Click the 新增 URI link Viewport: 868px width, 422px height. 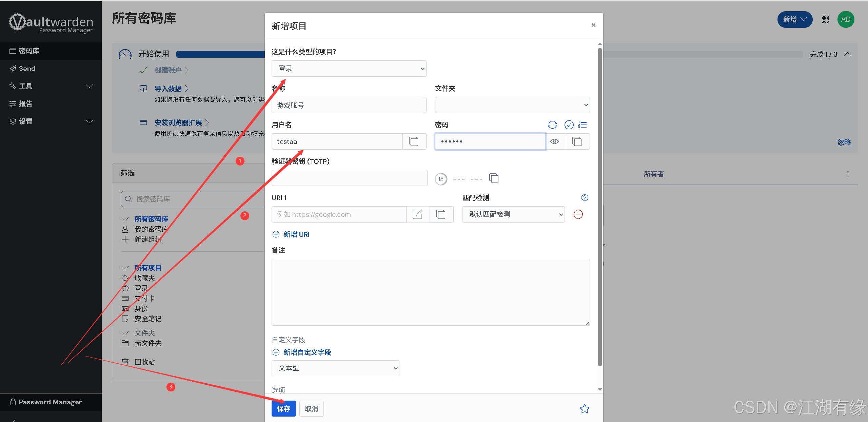[296, 234]
